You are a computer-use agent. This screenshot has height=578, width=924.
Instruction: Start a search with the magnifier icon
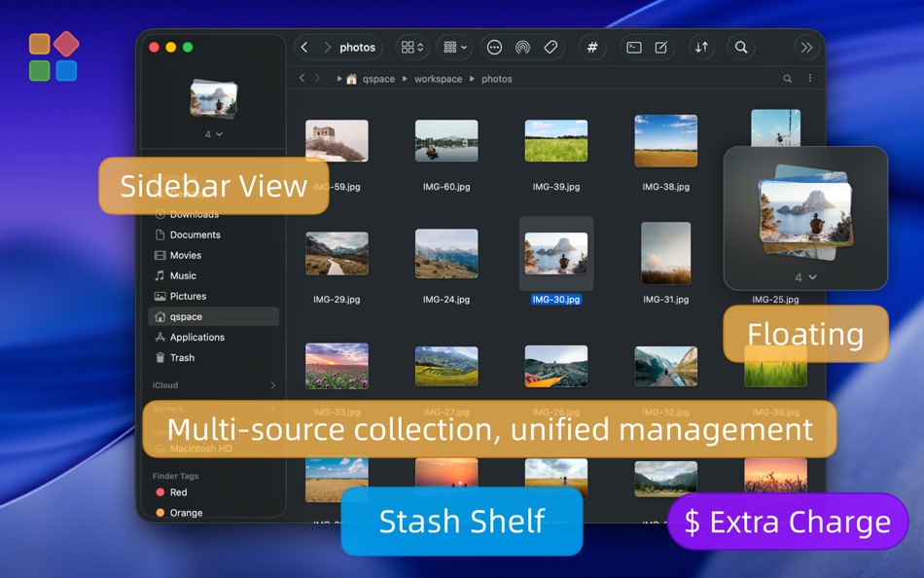(x=740, y=47)
